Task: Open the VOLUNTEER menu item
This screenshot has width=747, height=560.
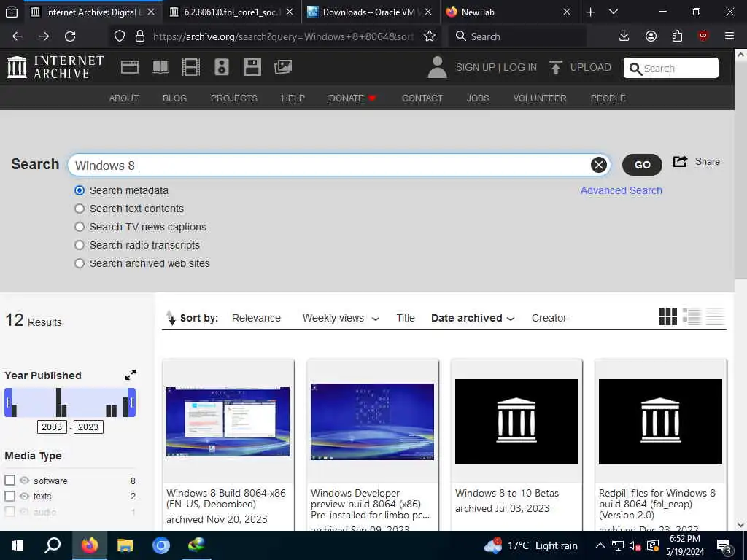Action: (x=540, y=98)
